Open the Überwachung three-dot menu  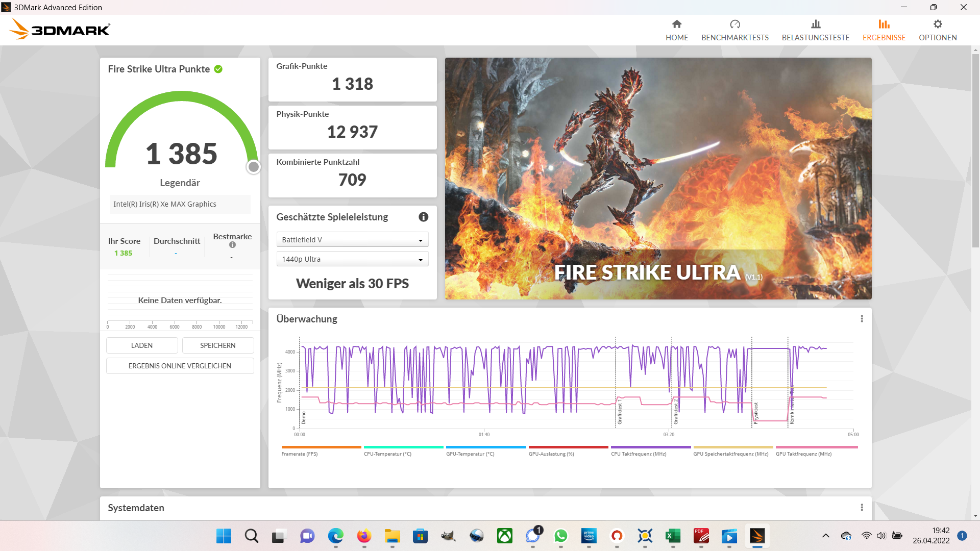pyautogui.click(x=862, y=319)
